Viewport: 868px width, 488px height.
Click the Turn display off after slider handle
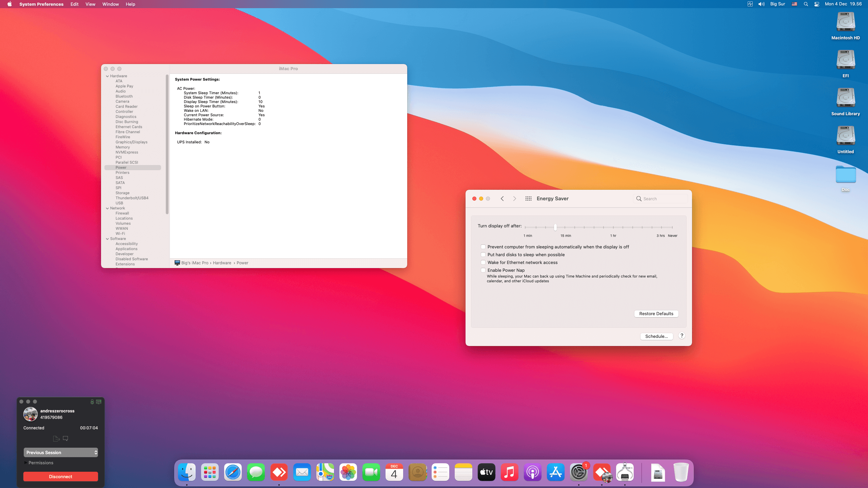[x=555, y=227]
